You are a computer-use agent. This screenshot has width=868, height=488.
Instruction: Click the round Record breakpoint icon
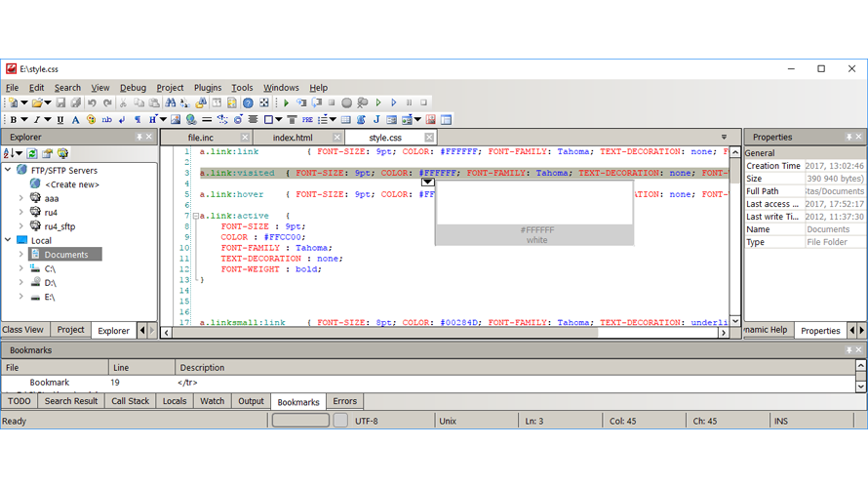pyautogui.click(x=346, y=103)
